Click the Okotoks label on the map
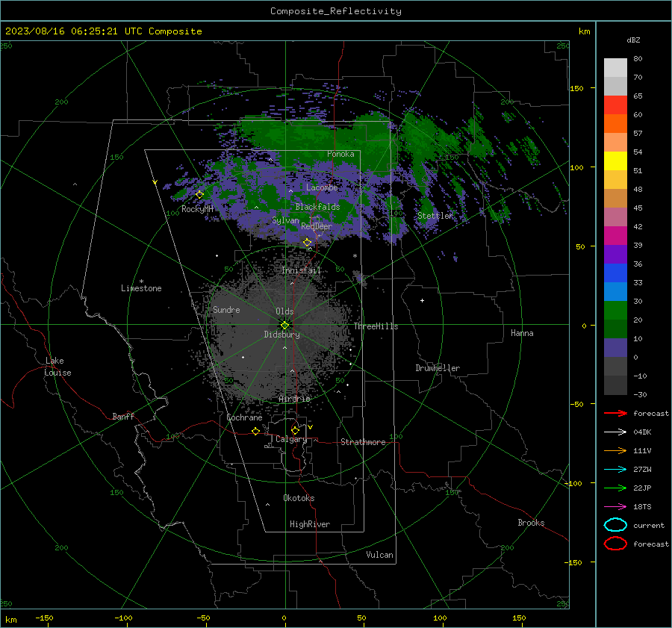Screen dimensions: 672x628 coord(299,498)
